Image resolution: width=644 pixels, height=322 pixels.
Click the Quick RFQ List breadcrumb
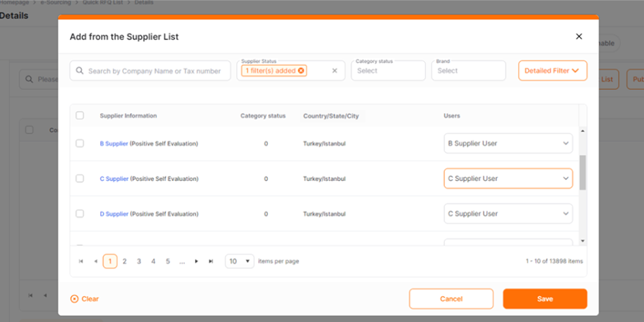103,3
